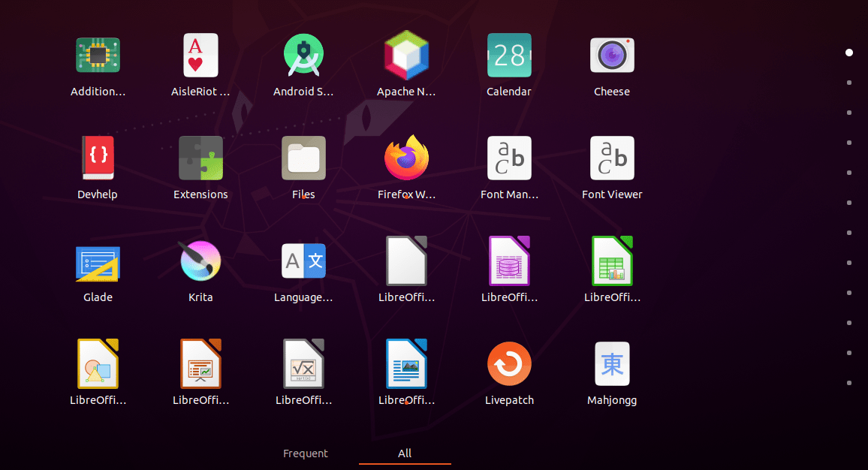Start the Cheese webcam app
868x470 pixels.
point(612,55)
